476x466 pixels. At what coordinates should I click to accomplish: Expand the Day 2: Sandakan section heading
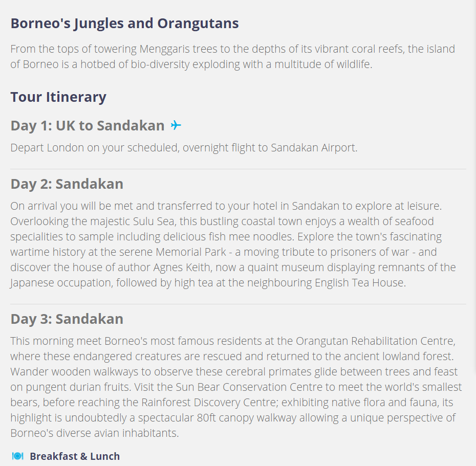[67, 184]
